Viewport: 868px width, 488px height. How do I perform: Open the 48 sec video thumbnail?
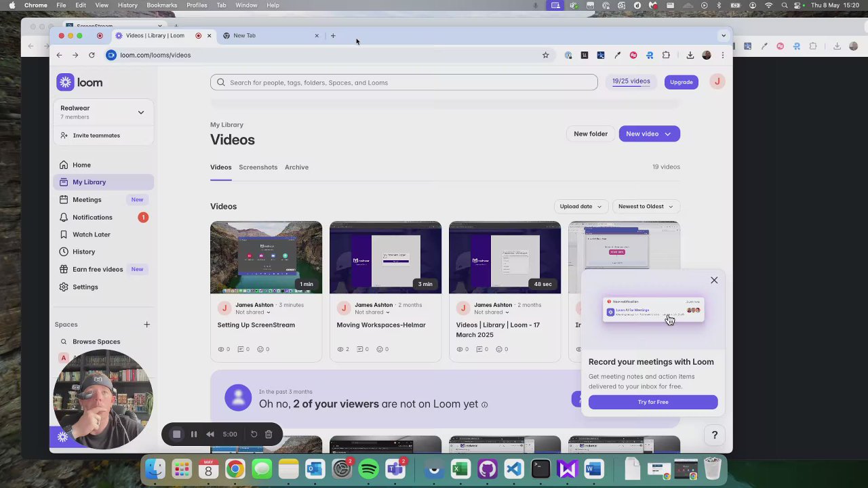pyautogui.click(x=505, y=258)
